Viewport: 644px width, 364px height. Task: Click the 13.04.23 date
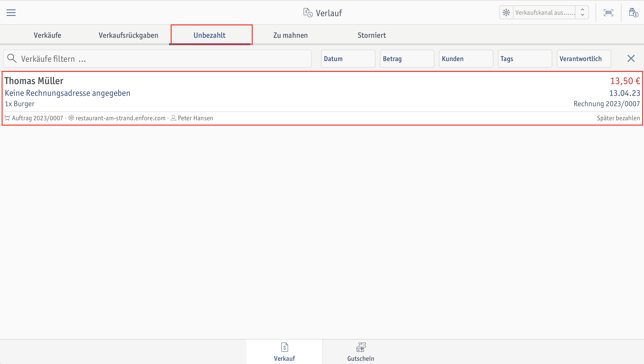[624, 93]
